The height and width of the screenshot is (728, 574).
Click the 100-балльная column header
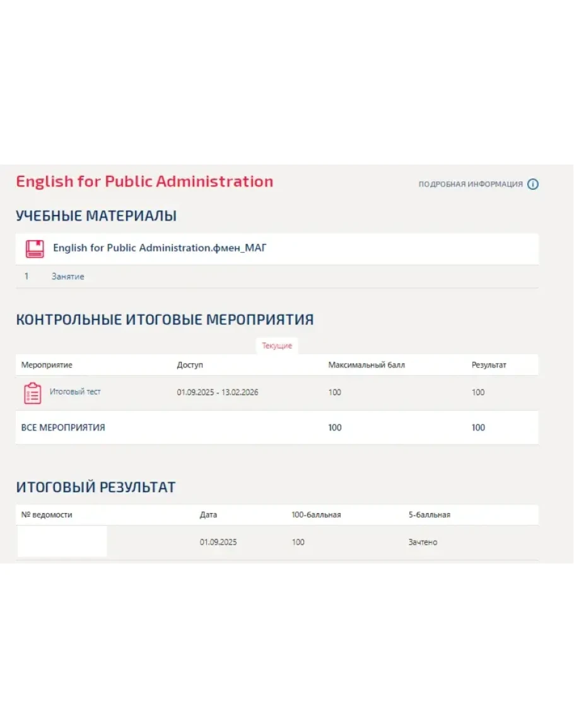[x=316, y=515]
